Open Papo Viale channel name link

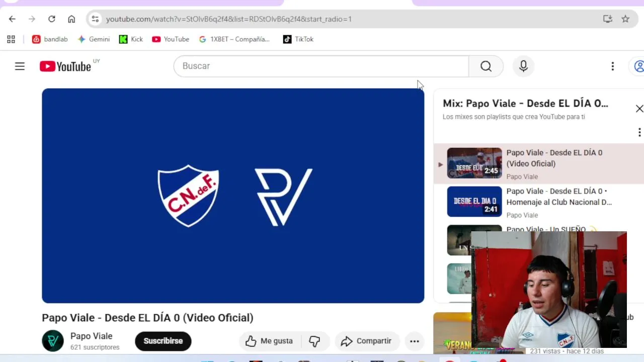point(91,336)
